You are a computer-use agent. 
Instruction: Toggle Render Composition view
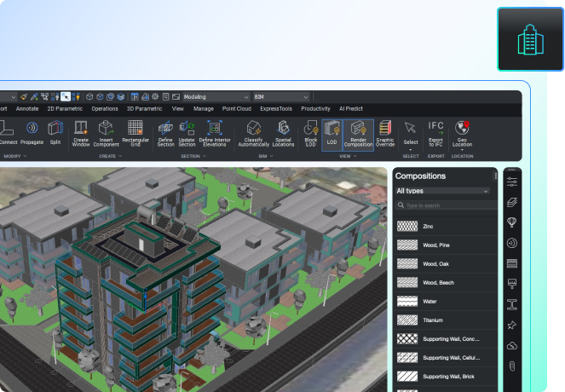[x=358, y=135]
